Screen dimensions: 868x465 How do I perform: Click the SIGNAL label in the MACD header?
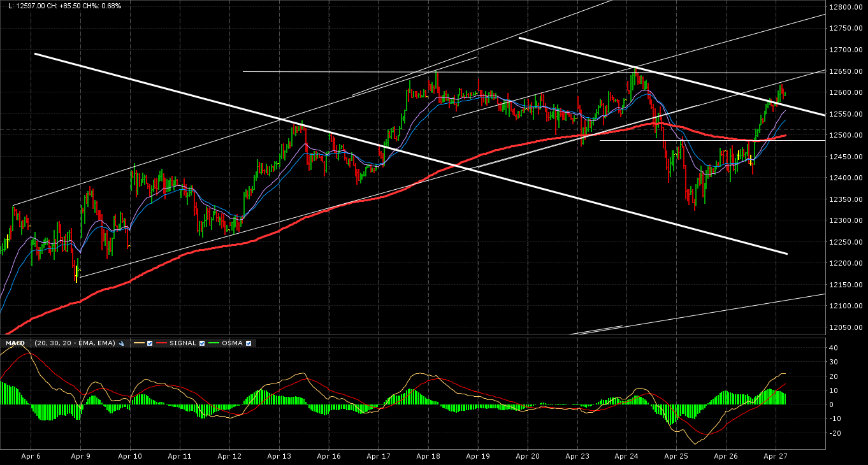click(x=183, y=343)
